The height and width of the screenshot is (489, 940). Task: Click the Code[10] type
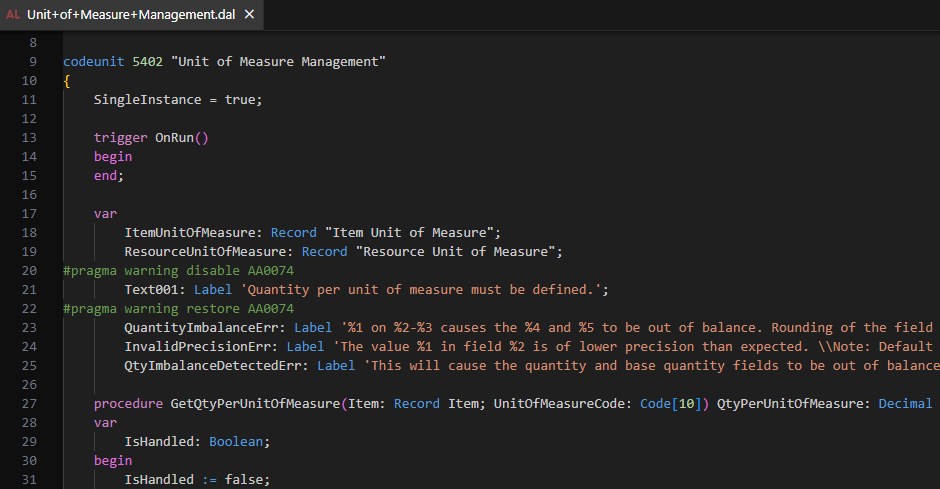(x=671, y=404)
